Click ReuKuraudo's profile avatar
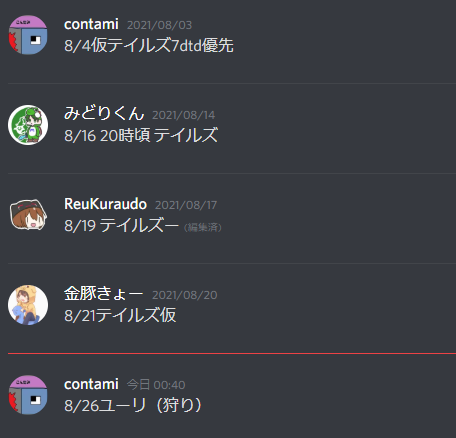The height and width of the screenshot is (438, 456). tap(28, 215)
